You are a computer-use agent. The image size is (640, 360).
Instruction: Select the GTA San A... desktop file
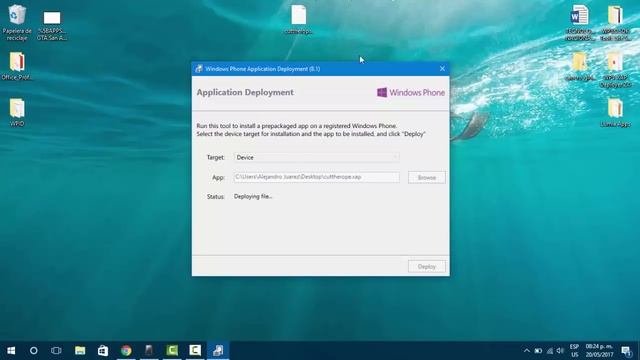coord(52,25)
